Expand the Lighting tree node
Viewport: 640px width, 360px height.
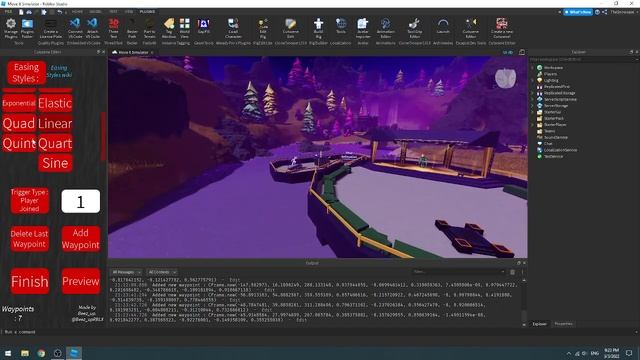click(532, 80)
